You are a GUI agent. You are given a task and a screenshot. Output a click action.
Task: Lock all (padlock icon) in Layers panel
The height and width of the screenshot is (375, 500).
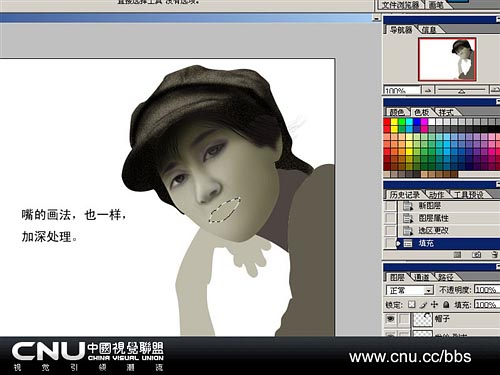click(446, 304)
